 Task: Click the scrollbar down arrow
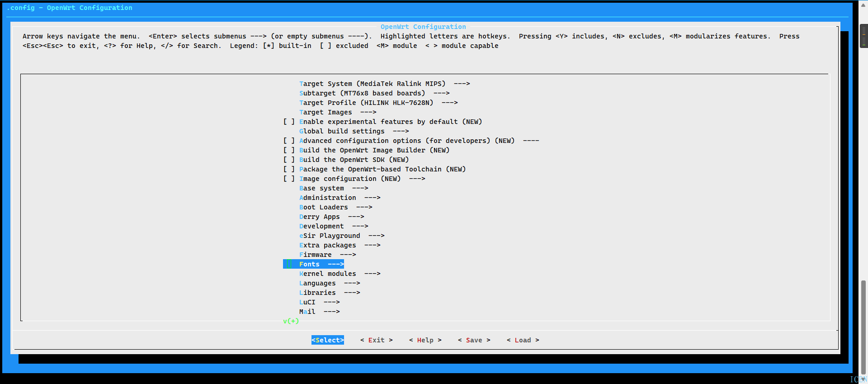(x=863, y=379)
